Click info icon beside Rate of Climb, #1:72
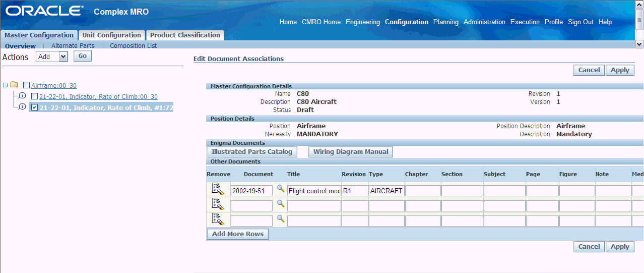 pyautogui.click(x=22, y=106)
